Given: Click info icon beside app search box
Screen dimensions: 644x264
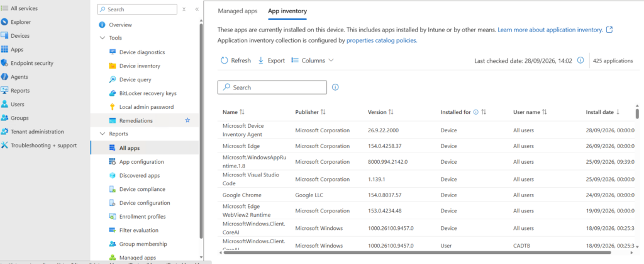Looking at the screenshot, I should coord(335,87).
